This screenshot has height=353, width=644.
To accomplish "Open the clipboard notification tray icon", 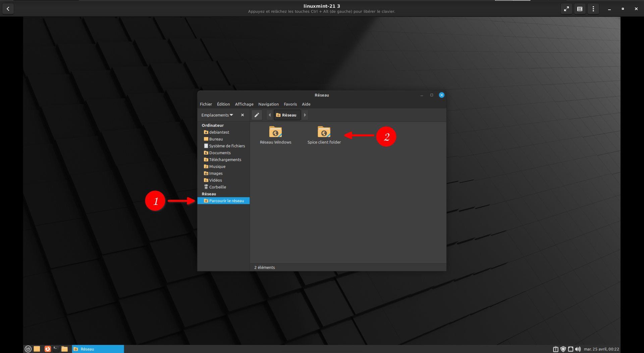I will click(556, 349).
